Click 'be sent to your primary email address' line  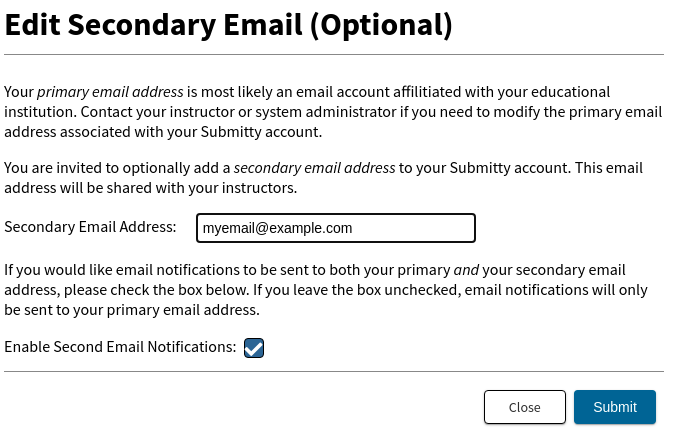[x=132, y=310]
